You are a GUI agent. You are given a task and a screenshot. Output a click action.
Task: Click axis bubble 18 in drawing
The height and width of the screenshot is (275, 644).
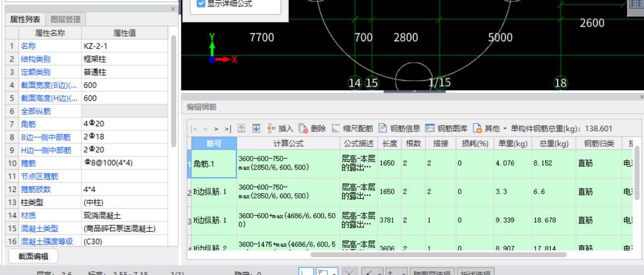561,83
